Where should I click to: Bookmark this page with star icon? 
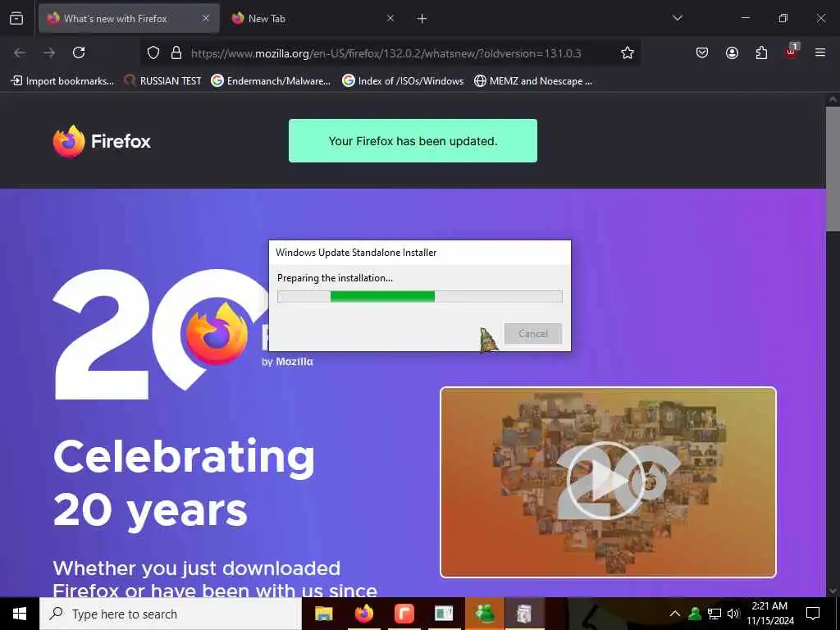click(628, 52)
